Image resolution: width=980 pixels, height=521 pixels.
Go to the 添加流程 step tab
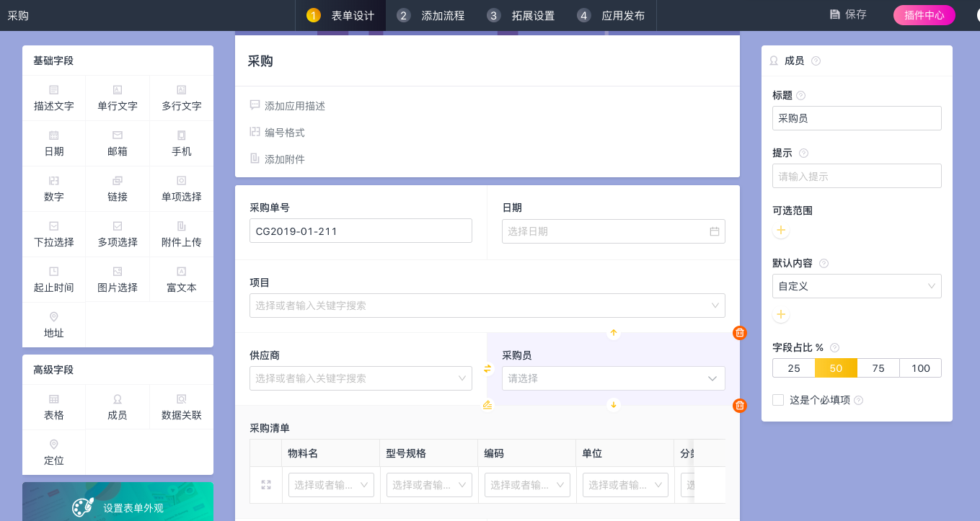[431, 15]
